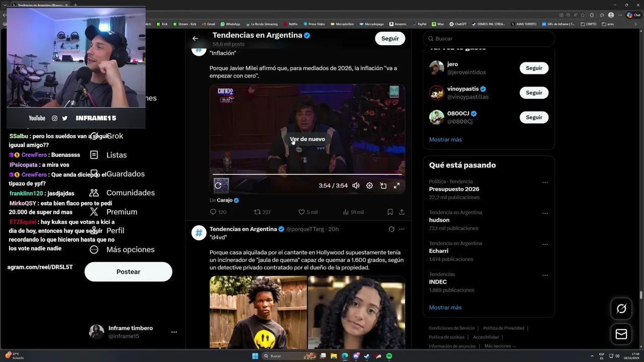644x362 pixels.
Task: Open Guardados from the sidebar
Action: (x=117, y=174)
